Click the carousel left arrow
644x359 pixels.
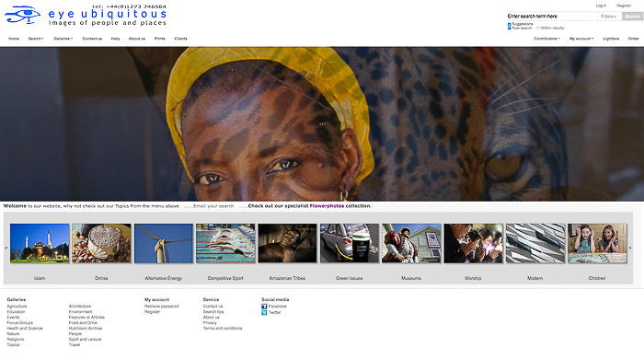click(x=6, y=249)
